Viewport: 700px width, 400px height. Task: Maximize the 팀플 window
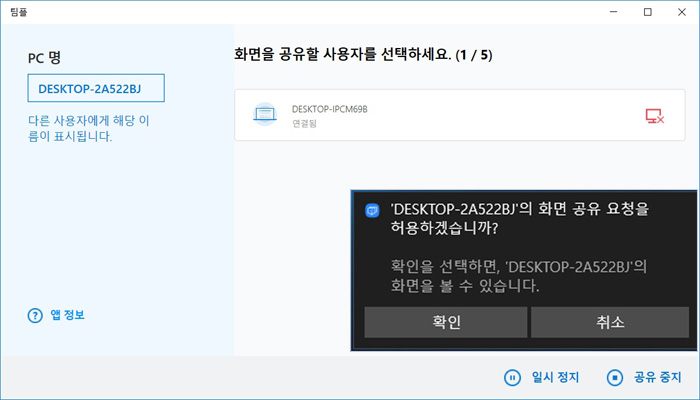pyautogui.click(x=647, y=11)
